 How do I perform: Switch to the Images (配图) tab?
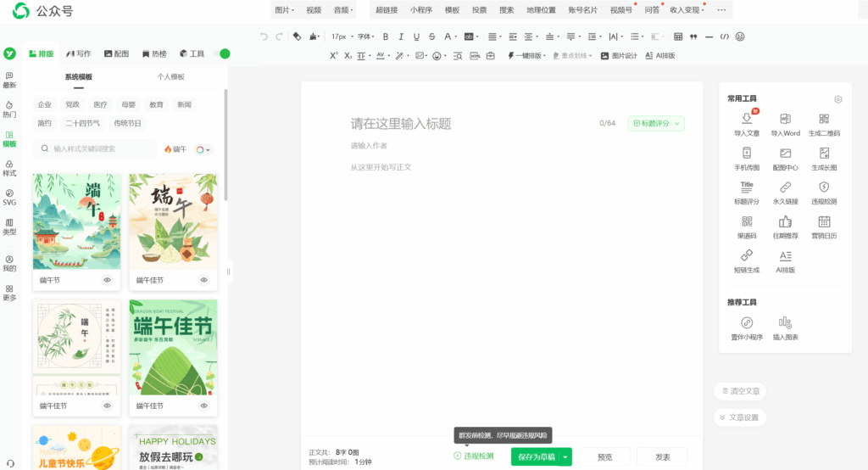(117, 53)
